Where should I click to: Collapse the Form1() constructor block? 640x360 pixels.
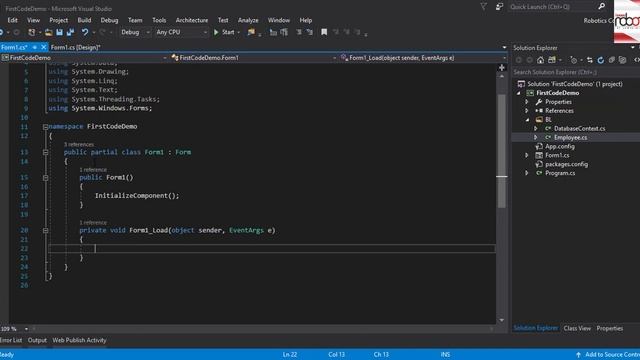45,178
